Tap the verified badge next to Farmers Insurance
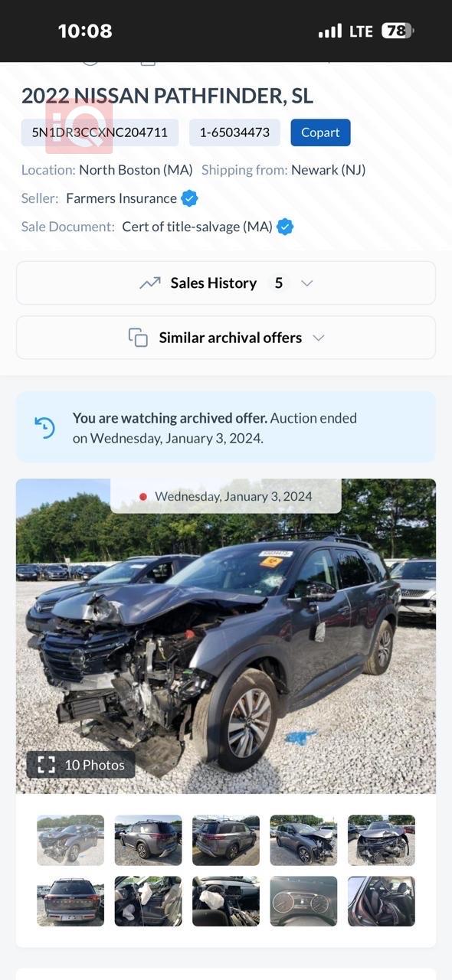The height and width of the screenshot is (980, 452). (x=189, y=198)
